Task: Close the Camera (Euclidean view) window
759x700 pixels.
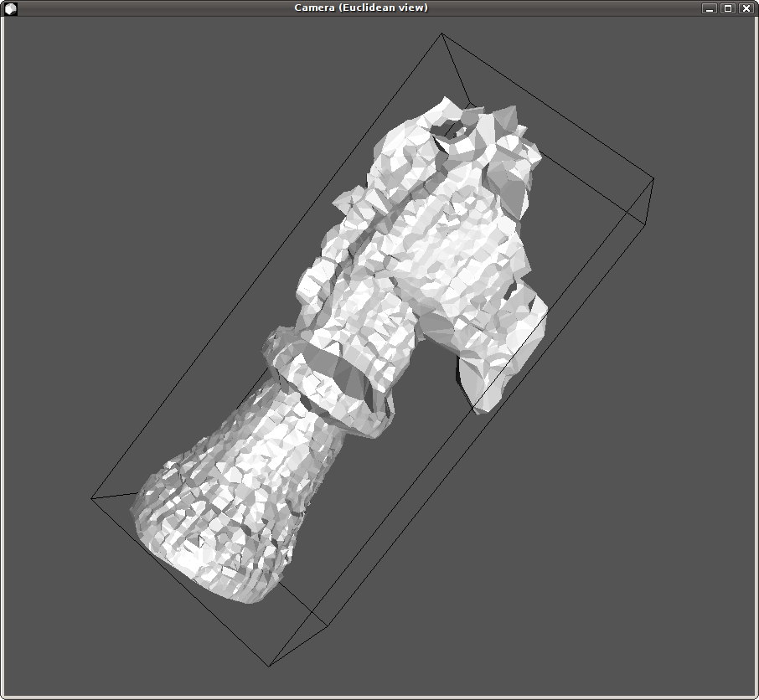Action: click(745, 8)
